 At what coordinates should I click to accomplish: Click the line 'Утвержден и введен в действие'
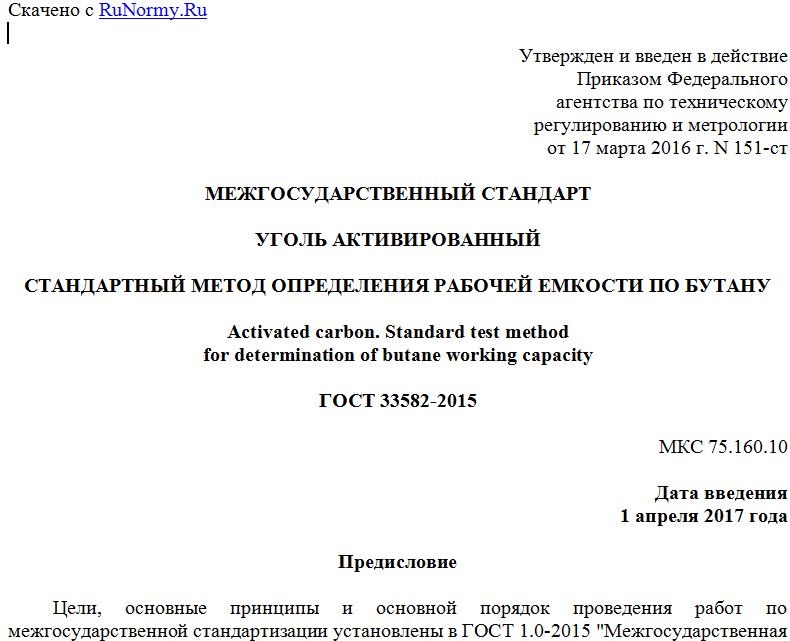point(653,56)
